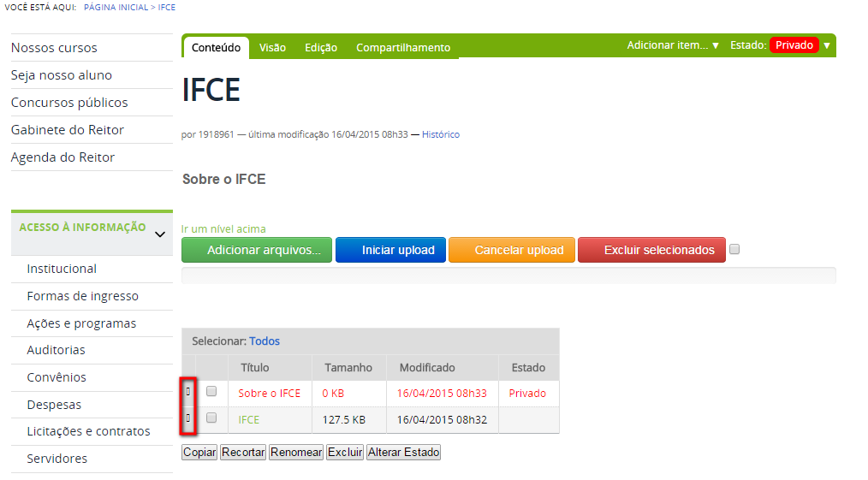This screenshot has width=868, height=480.
Task: Open the Estado Privado dropdown
Action: tap(781, 45)
